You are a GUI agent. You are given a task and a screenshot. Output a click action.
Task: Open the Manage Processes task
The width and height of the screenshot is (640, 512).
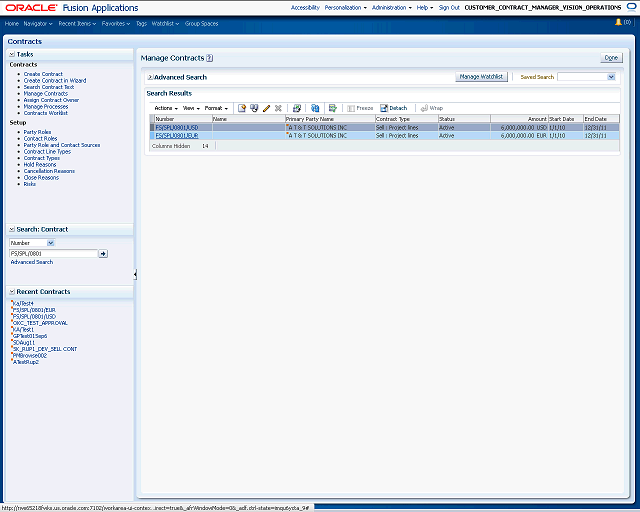pyautogui.click(x=46, y=107)
